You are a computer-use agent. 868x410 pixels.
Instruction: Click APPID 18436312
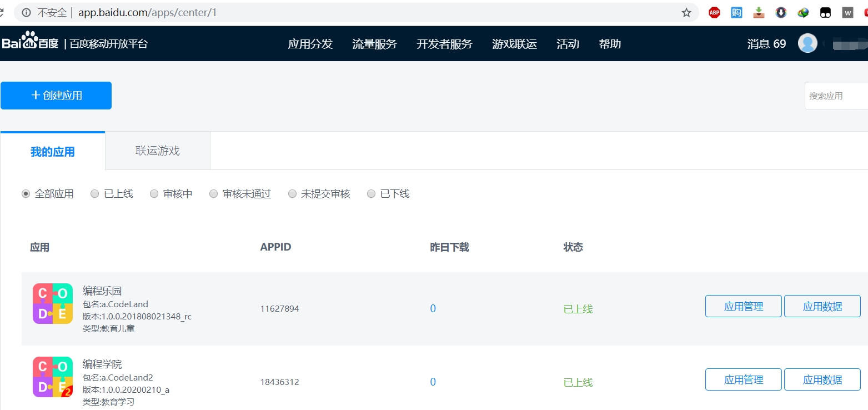pos(279,382)
